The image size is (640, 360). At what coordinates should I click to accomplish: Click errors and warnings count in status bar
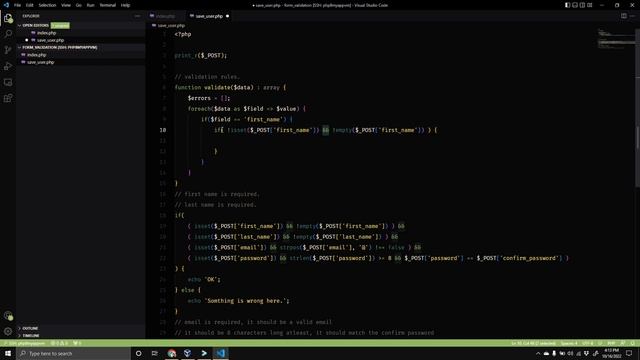pos(59,343)
